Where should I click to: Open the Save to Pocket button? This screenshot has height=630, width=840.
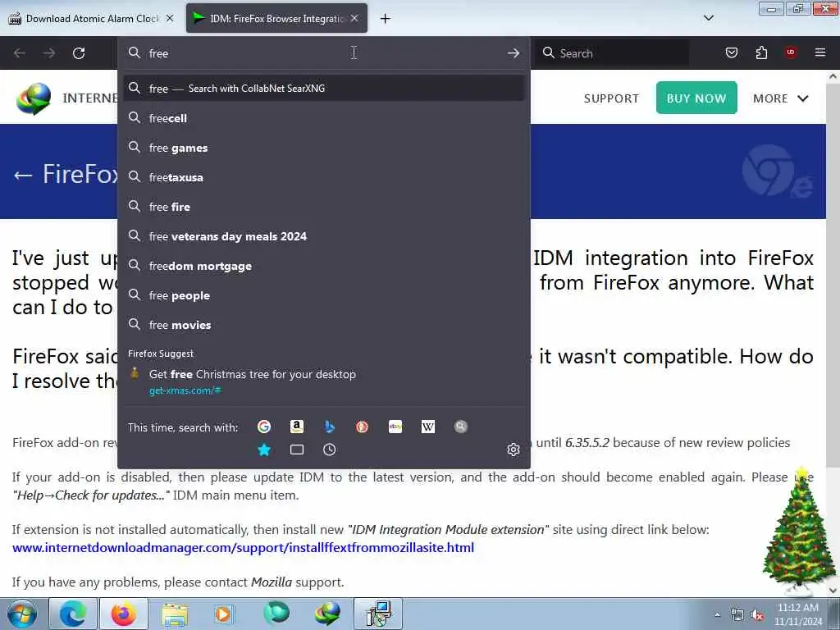tap(731, 52)
